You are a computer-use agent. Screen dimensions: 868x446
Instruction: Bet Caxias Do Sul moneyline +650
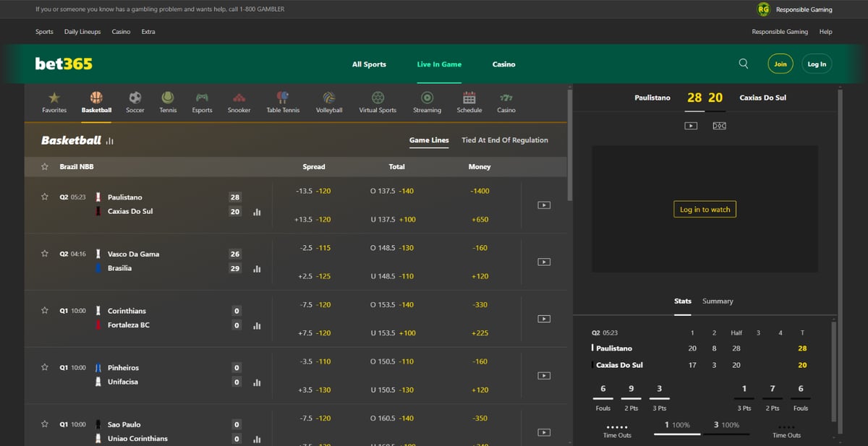(480, 219)
